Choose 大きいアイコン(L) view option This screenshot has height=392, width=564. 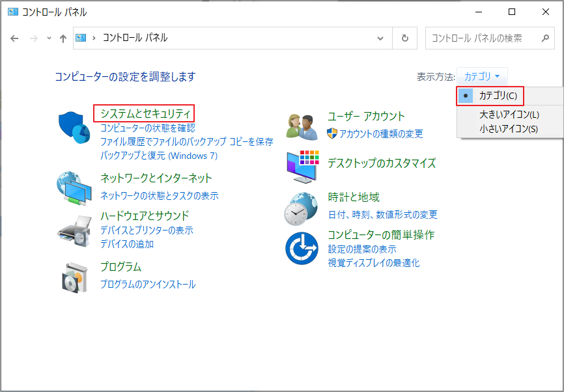click(x=509, y=115)
